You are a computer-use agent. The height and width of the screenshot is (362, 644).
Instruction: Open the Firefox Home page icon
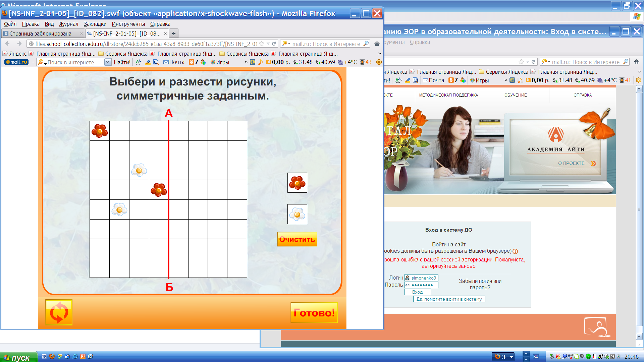[377, 44]
